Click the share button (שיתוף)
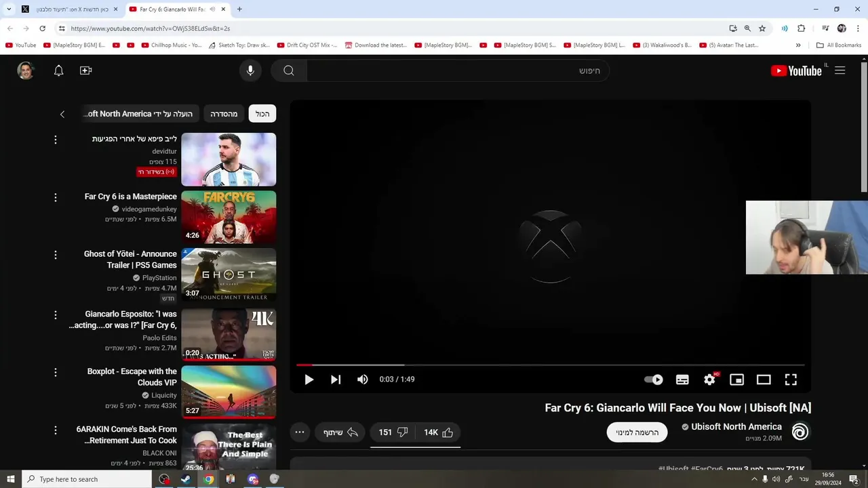The image size is (868, 488). coord(340,432)
